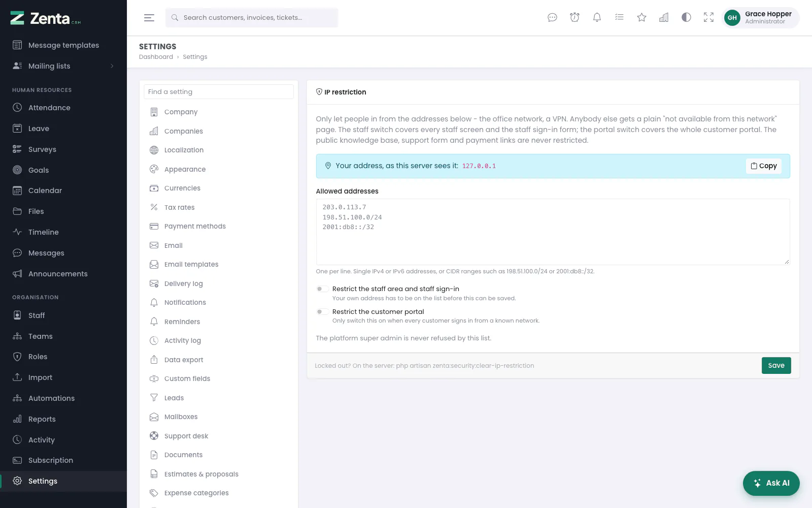Image resolution: width=812 pixels, height=508 pixels.
Task: Open Automations from sidebar
Action: [63, 398]
